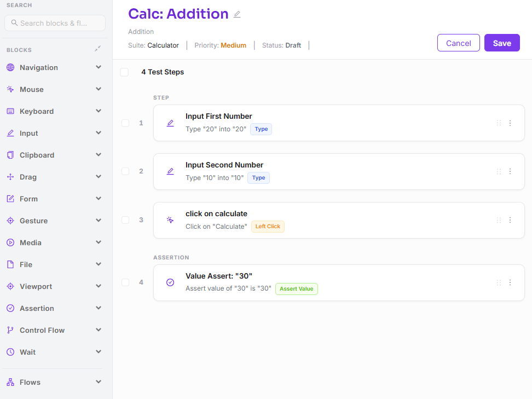
Task: Grab the drag handle of Value Assert step
Action: click(499, 282)
